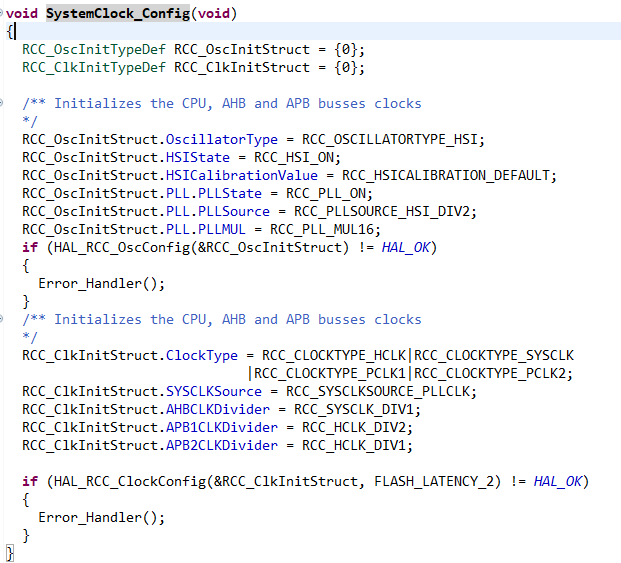Click the &RCC_ClkInitStruct argument
This screenshot has width=621, height=563.
pos(285,481)
